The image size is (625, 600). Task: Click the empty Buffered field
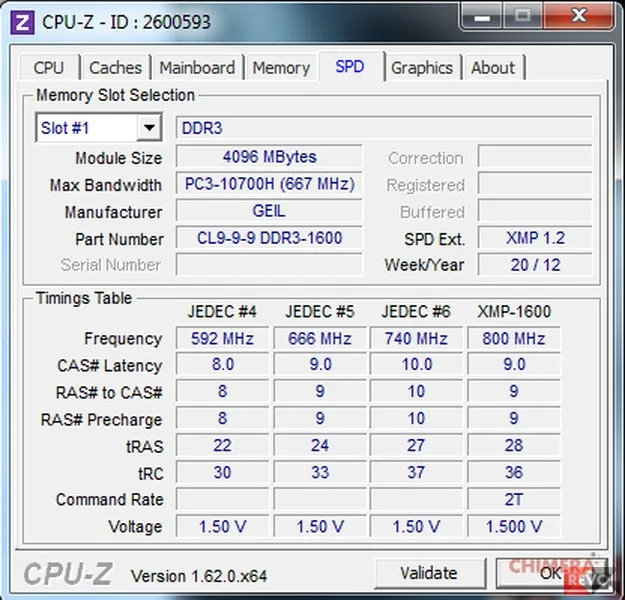(x=535, y=210)
